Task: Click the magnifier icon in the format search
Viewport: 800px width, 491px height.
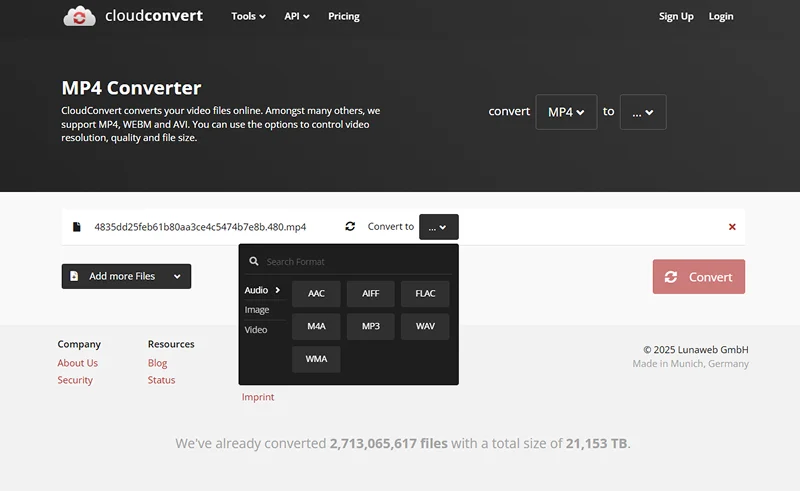Action: point(254,261)
